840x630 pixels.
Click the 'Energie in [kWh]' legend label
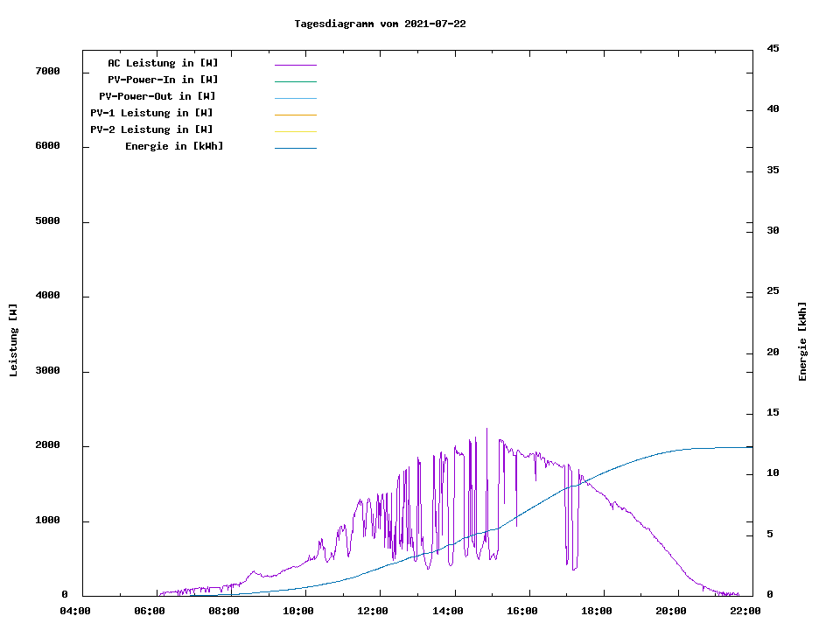[x=174, y=146]
